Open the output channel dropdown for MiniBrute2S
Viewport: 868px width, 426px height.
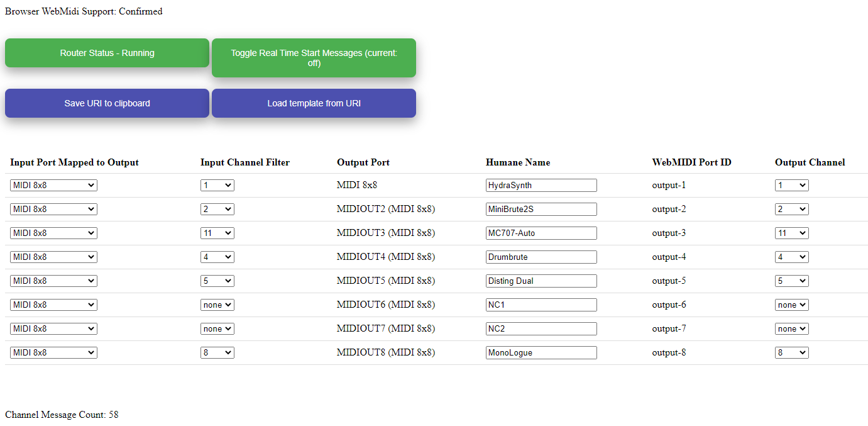tap(791, 209)
